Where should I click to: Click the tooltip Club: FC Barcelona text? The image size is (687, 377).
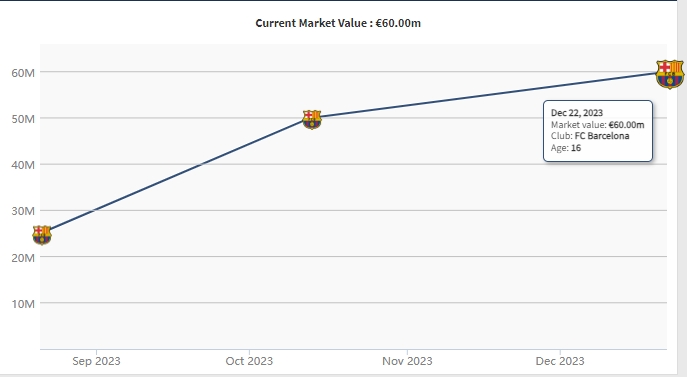(x=590, y=136)
